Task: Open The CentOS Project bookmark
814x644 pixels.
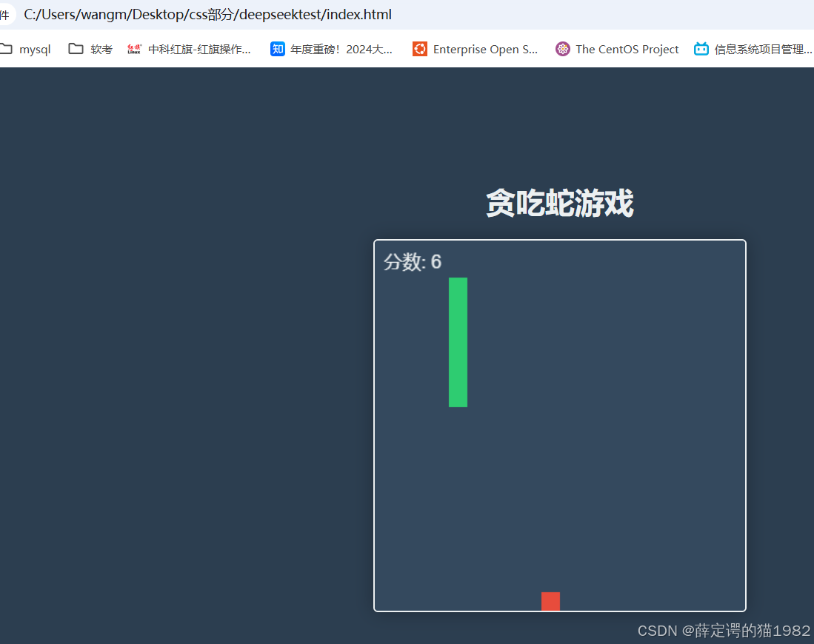Action: tap(617, 50)
